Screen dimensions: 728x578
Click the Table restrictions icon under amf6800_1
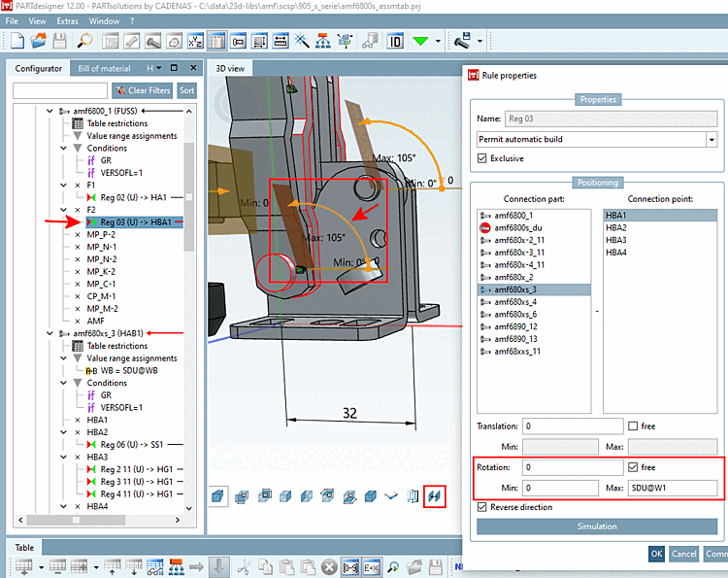78,123
